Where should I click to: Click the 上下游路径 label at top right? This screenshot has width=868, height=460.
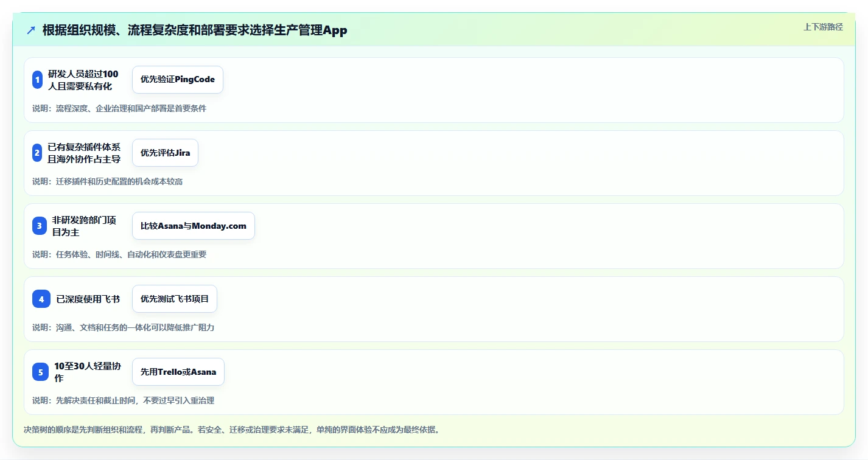[x=823, y=27]
